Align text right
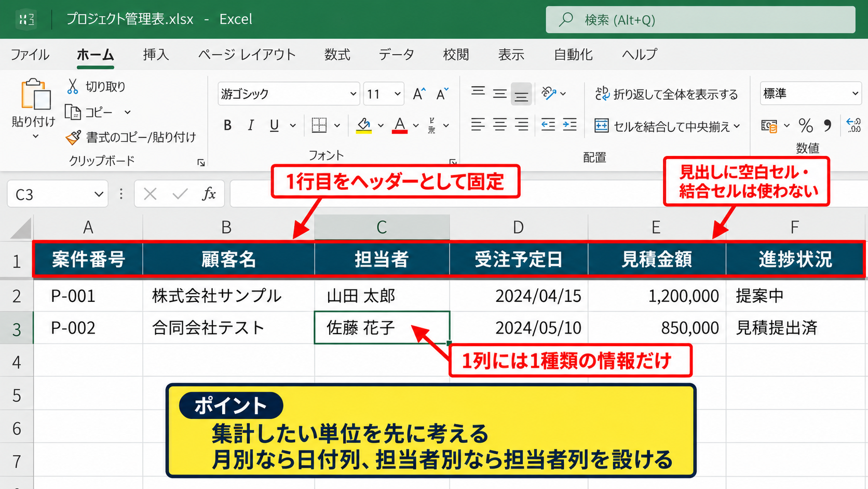Viewport: 868px width, 489px height. (521, 125)
